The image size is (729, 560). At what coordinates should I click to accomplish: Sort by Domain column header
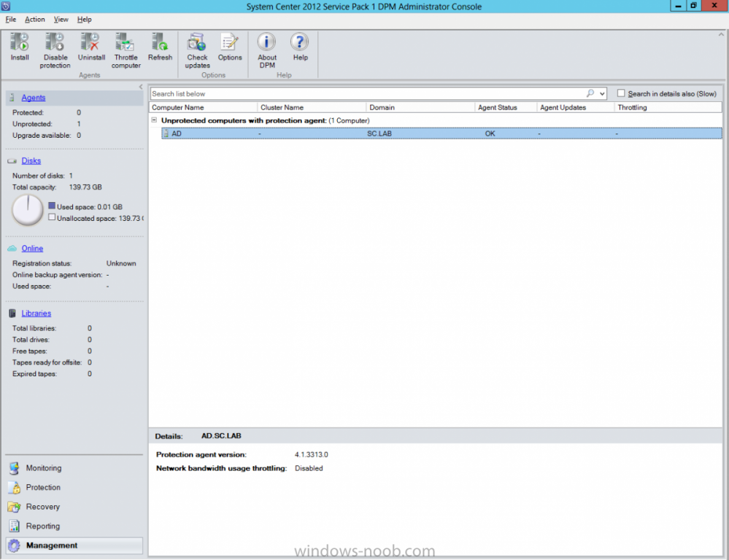(x=421, y=107)
